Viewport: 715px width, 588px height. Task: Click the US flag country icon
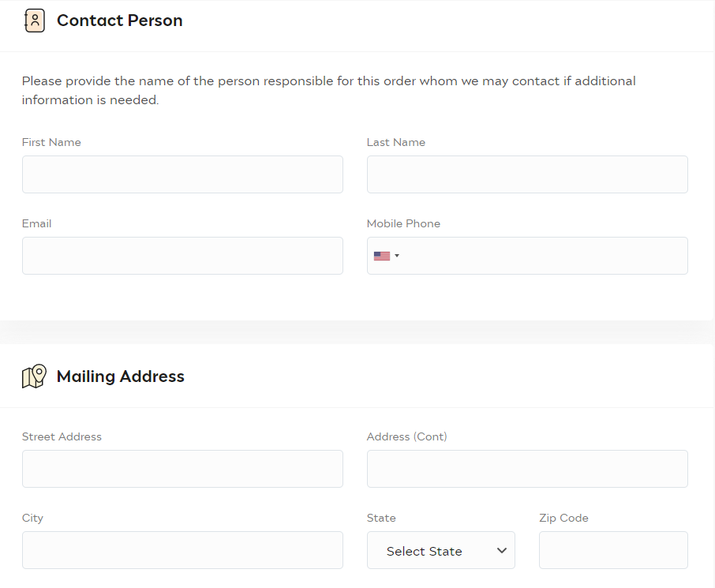pos(382,256)
